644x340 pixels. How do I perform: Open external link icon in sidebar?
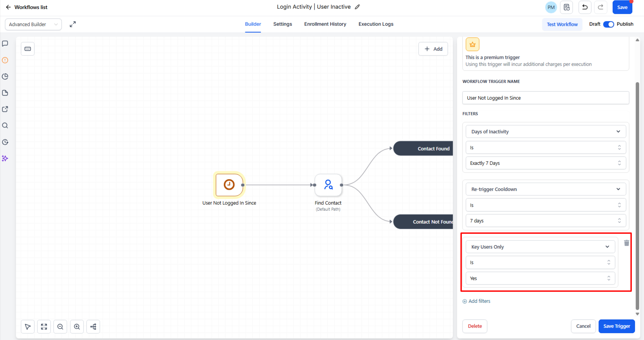tap(5, 109)
